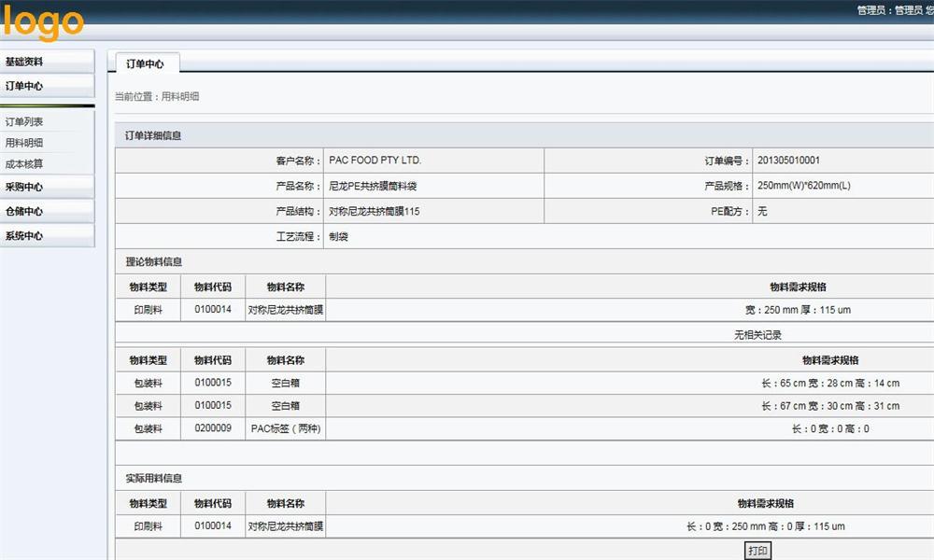
Task: Expand the 基础资料 sidebar section
Action: point(47,62)
